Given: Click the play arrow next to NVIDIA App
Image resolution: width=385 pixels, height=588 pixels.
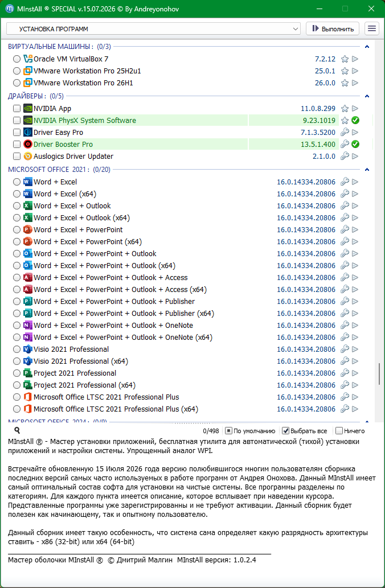Looking at the screenshot, I should [x=355, y=108].
